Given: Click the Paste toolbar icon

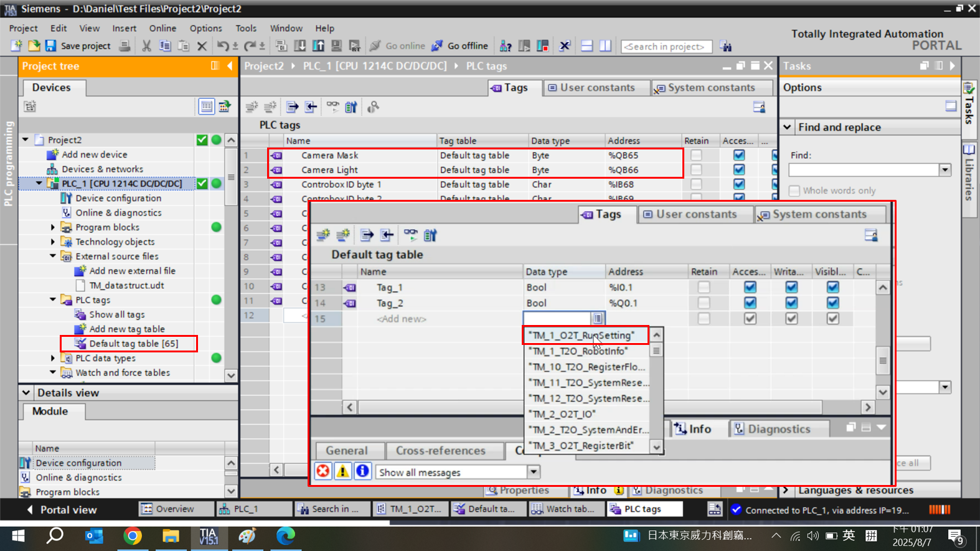Looking at the screenshot, I should click(x=183, y=45).
